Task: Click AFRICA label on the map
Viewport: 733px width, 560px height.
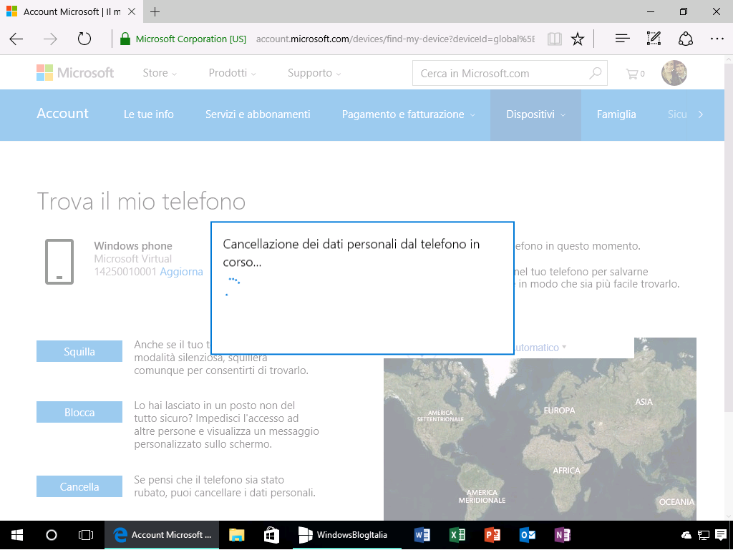Action: (x=566, y=471)
